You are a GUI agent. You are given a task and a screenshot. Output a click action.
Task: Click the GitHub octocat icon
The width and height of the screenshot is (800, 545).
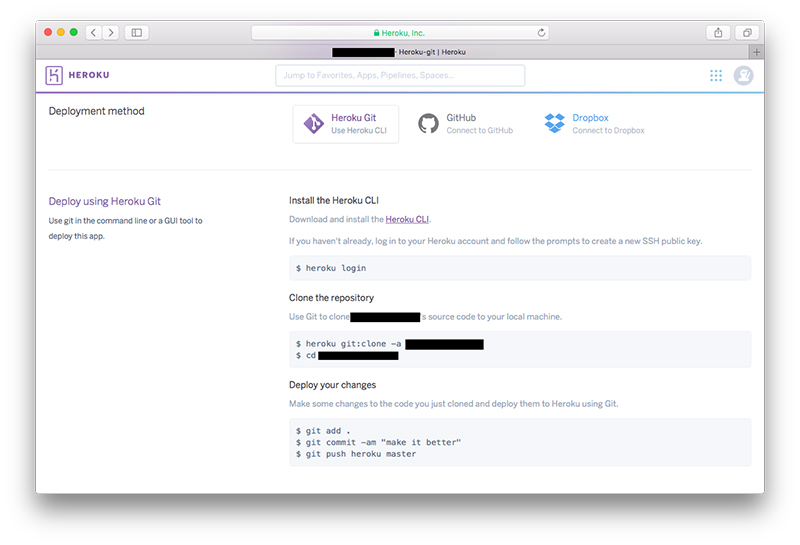428,123
